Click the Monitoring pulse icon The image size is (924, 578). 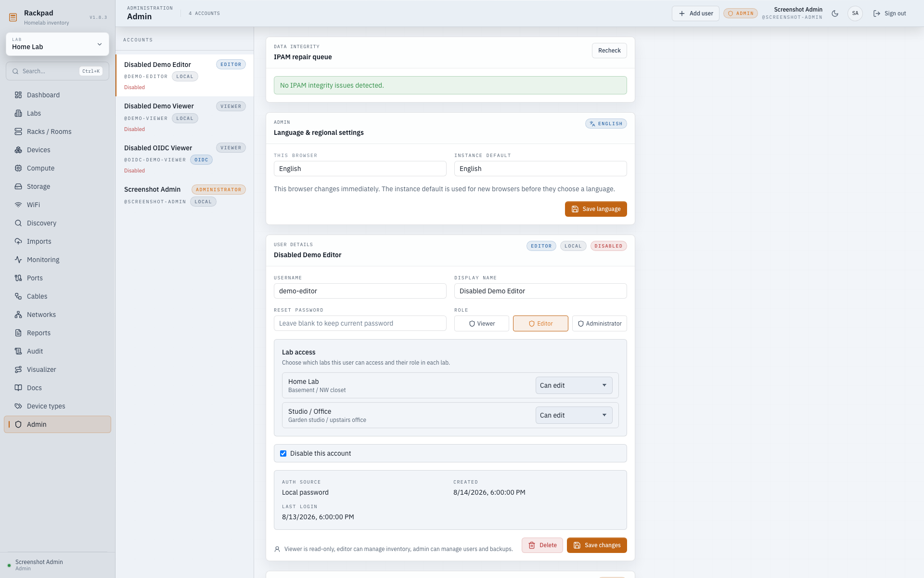pos(18,260)
